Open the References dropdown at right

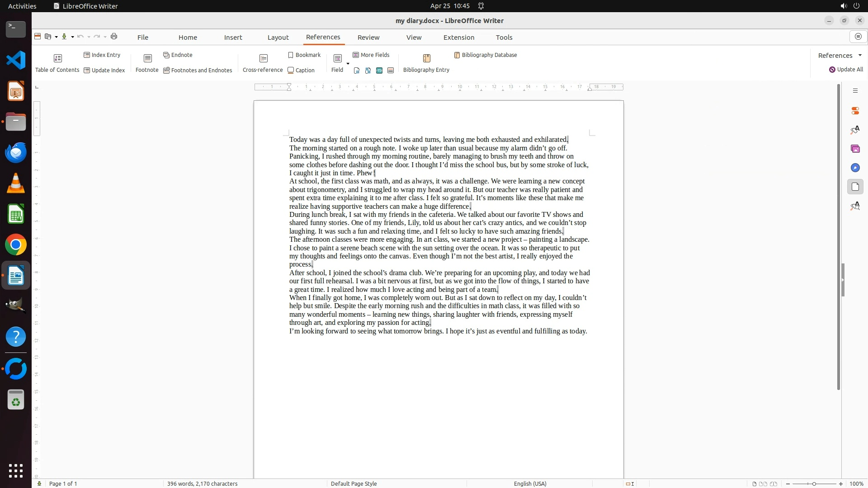click(860, 56)
